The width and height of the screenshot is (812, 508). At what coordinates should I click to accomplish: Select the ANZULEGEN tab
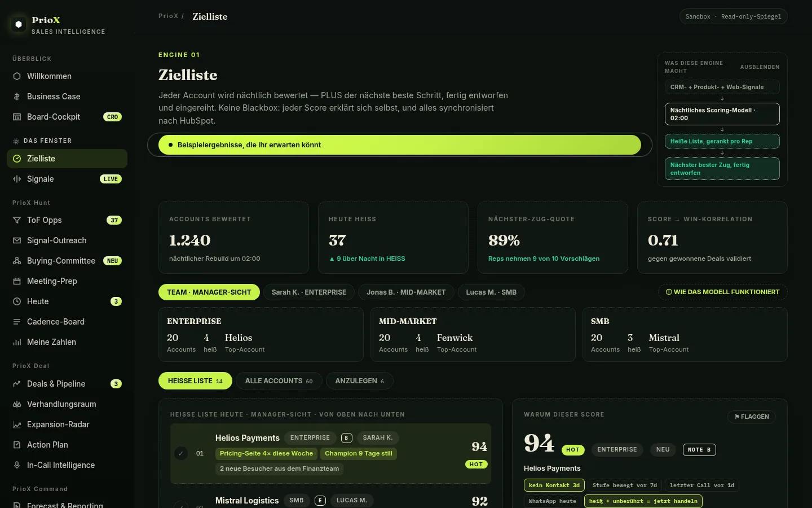tap(360, 381)
